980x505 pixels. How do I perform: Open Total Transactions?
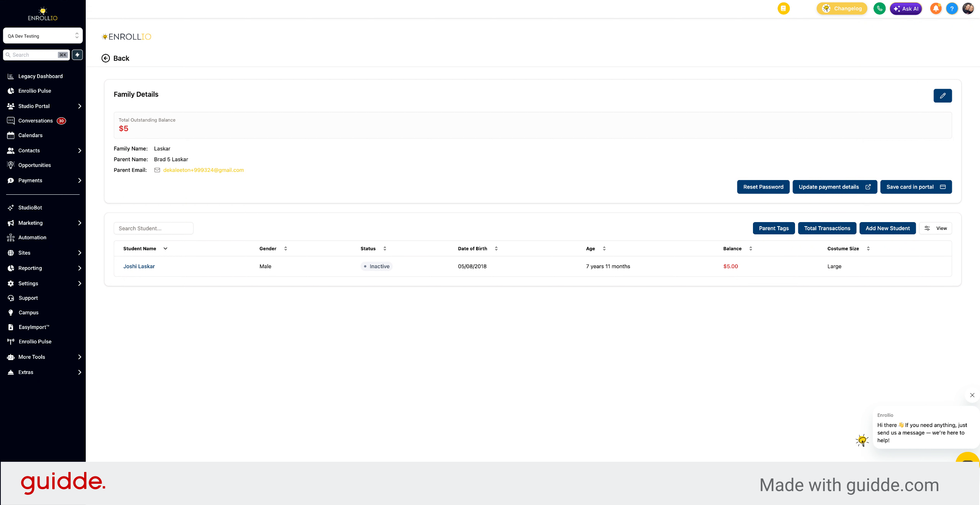click(x=827, y=228)
